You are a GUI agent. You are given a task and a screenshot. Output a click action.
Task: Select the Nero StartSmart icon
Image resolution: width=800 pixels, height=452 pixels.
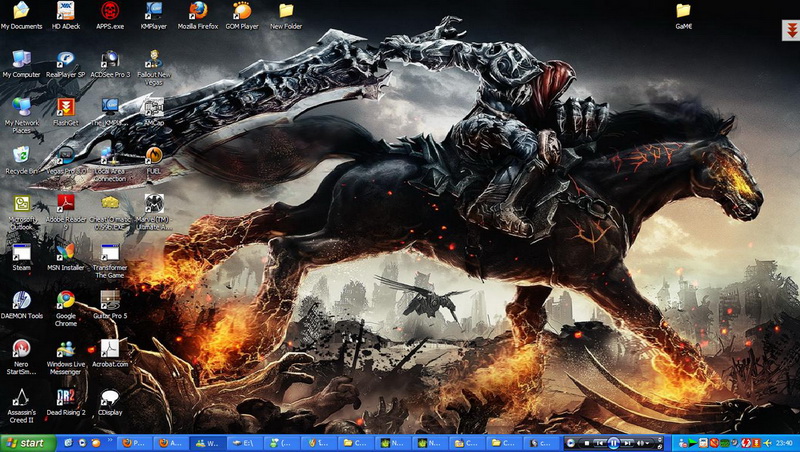[21, 357]
